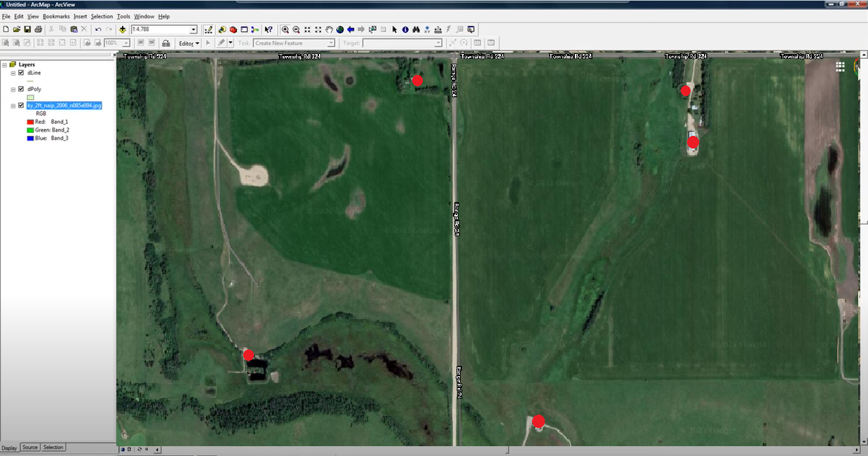Open the Task Create New Feature dropdown
Image resolution: width=868 pixels, height=456 pixels.
tap(330, 43)
